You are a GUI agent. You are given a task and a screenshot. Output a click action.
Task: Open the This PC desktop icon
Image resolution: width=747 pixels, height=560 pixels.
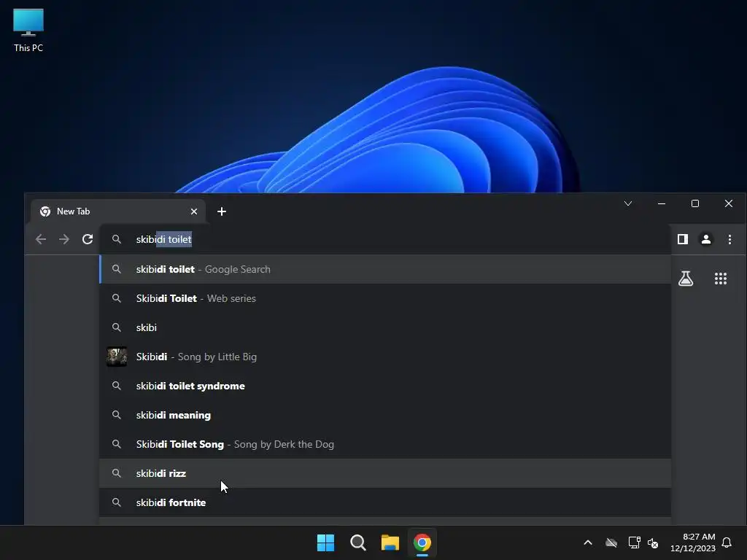point(28,31)
